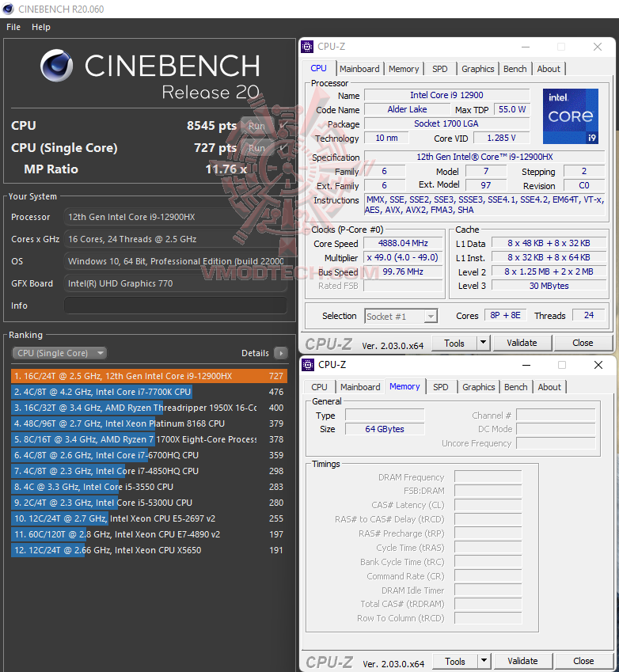619x672 pixels.
Task: Click Core Speed value 4888.04 MHz
Action: coord(403,243)
